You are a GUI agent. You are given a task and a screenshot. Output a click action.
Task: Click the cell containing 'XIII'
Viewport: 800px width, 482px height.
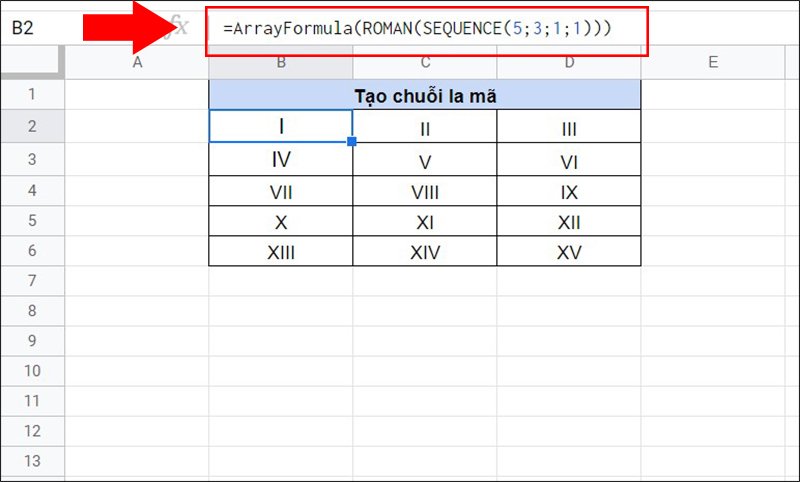point(281,251)
